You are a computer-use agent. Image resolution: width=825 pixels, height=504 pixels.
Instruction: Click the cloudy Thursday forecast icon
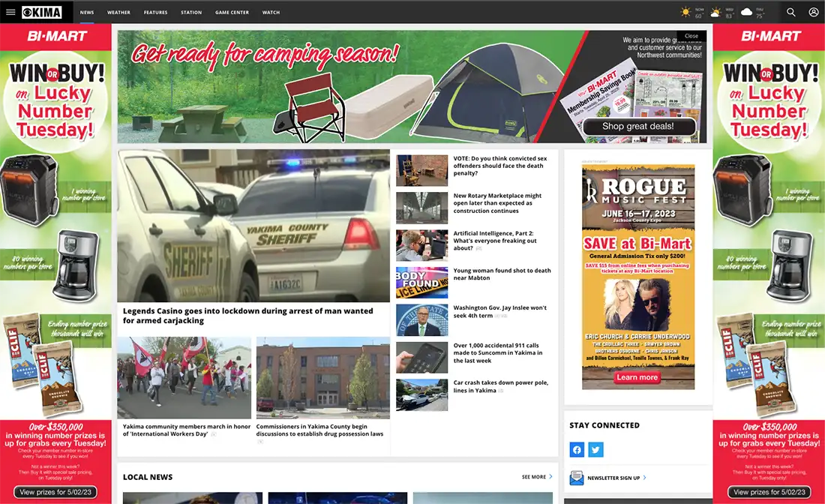746,12
